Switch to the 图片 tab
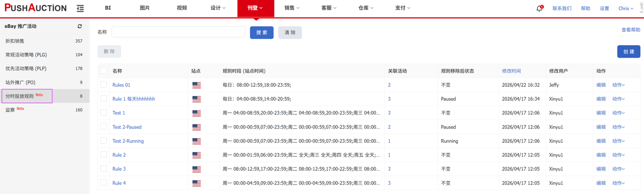Image resolution: width=644 pixels, height=194 pixels. click(x=145, y=8)
